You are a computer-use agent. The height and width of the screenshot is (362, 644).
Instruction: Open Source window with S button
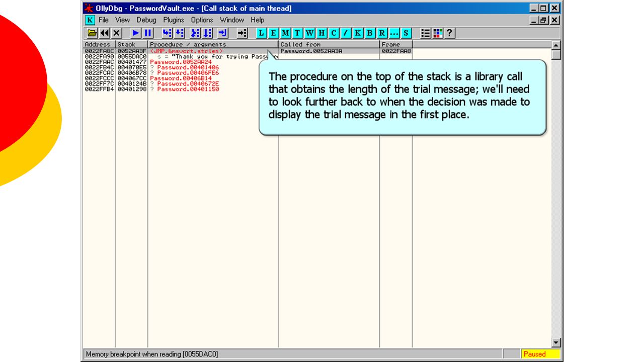pyautogui.click(x=407, y=33)
